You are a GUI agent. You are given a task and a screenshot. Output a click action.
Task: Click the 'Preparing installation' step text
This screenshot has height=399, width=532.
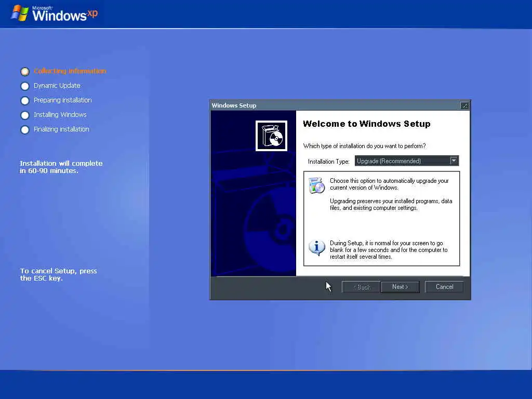pyautogui.click(x=62, y=100)
